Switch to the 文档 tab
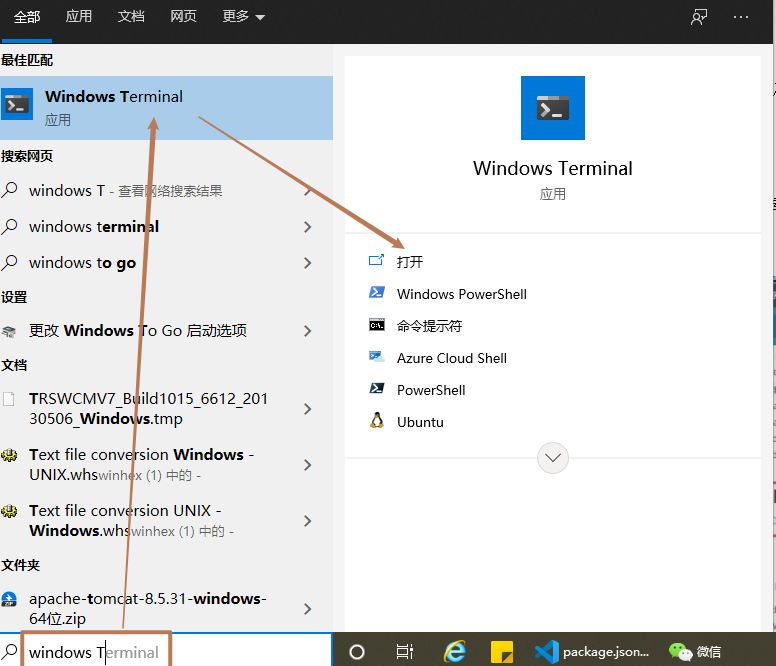776x666 pixels. click(x=131, y=16)
